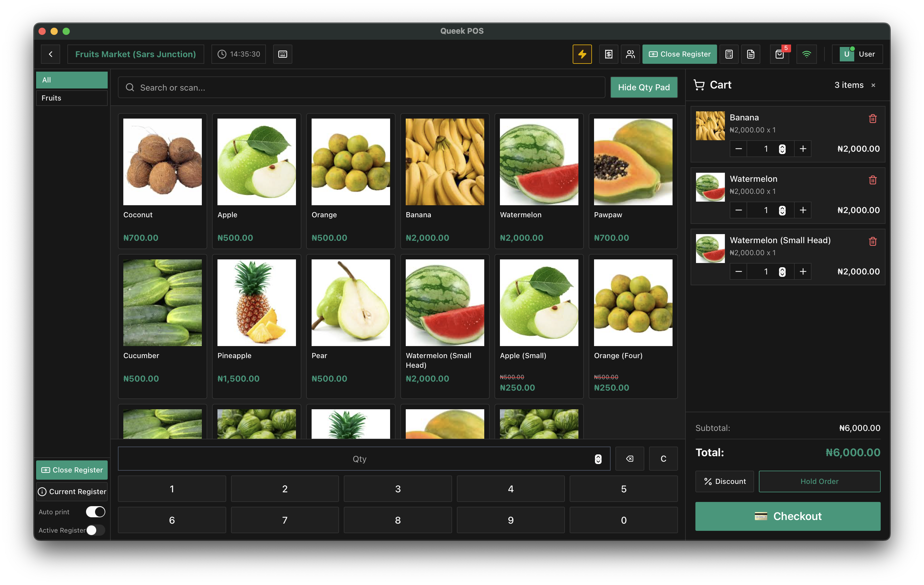
Task: Click the Qty input field
Action: (x=364, y=459)
